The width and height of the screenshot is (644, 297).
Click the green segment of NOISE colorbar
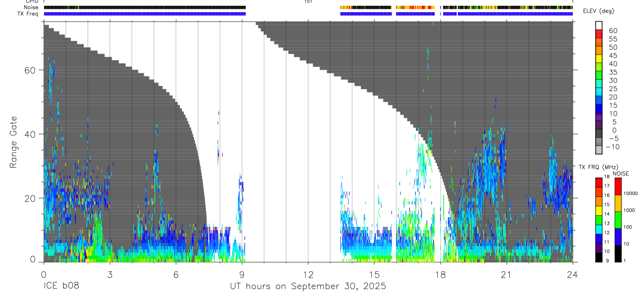[618, 220]
